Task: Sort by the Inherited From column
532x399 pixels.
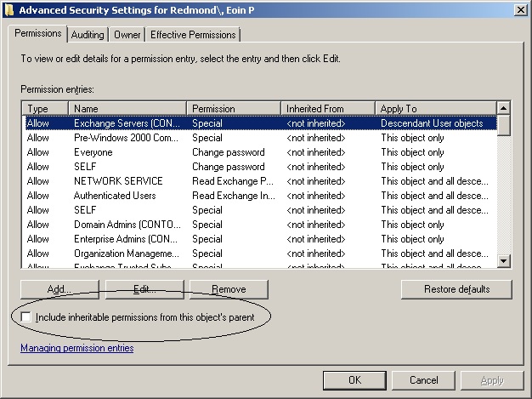Action: point(327,109)
